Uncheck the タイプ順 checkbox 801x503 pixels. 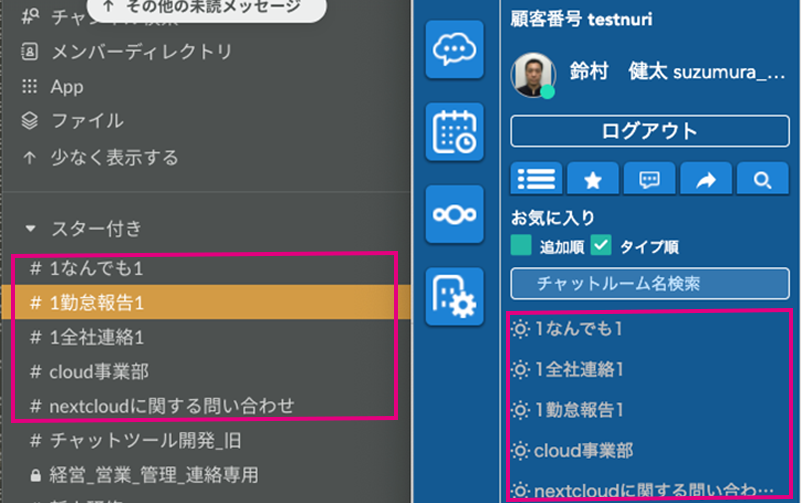click(601, 246)
